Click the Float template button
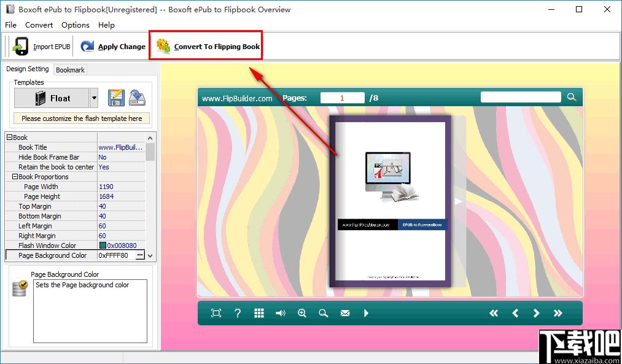This screenshot has width=622, height=364. [52, 98]
